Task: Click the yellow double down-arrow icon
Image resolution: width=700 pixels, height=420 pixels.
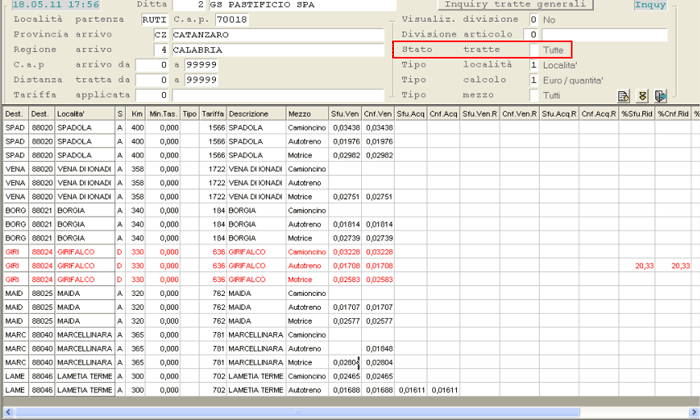Action: click(642, 96)
